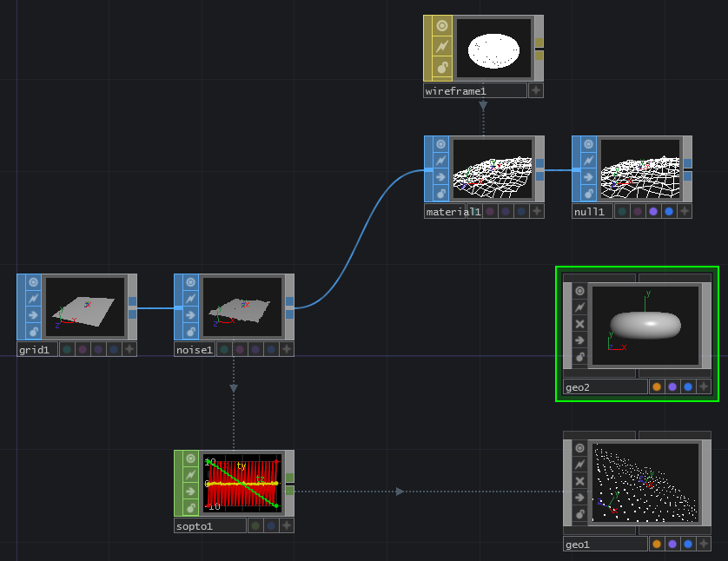The height and width of the screenshot is (561, 728).
Task: Click the viewer active flag on geo1
Action: (x=579, y=448)
